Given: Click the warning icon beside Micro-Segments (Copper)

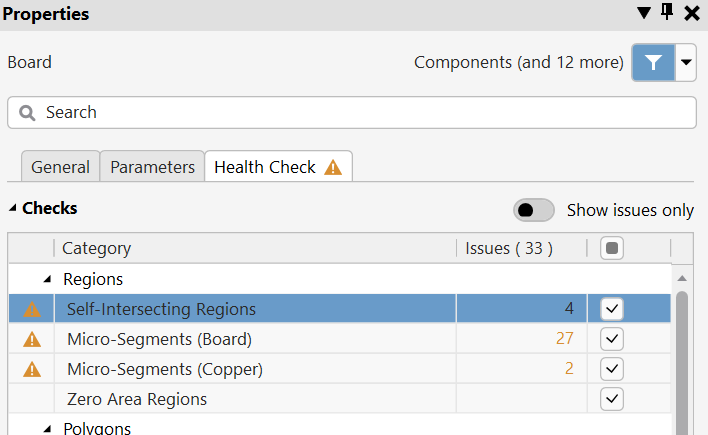Looking at the screenshot, I should [x=32, y=369].
